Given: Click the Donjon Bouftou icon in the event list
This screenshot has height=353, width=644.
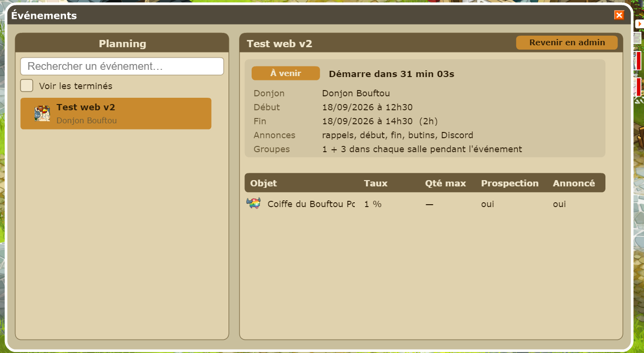Looking at the screenshot, I should (42, 113).
